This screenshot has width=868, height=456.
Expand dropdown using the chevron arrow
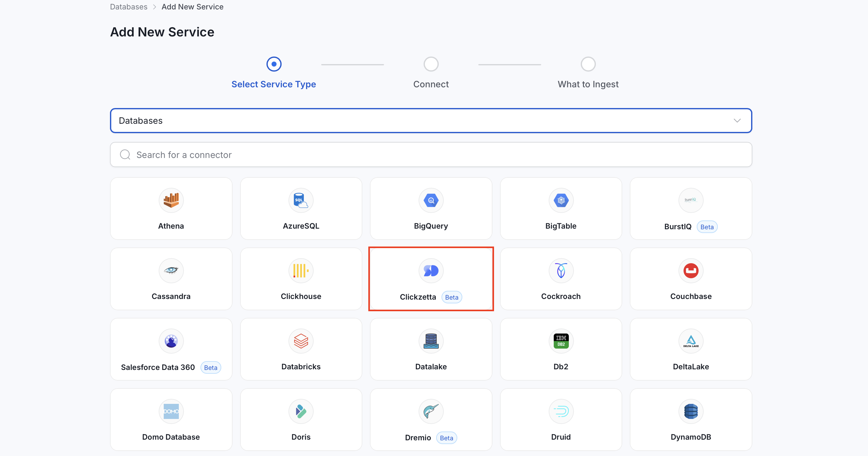pyautogui.click(x=737, y=121)
